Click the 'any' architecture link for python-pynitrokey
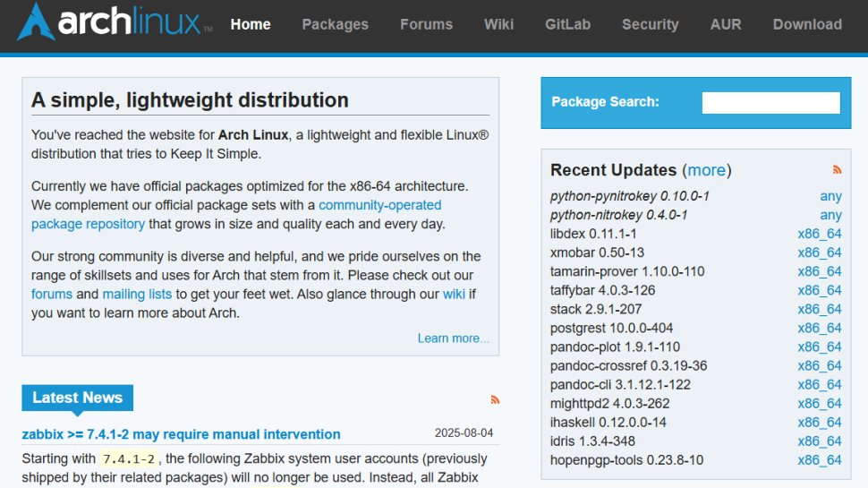Viewport: 868px width, 488px height. point(831,196)
